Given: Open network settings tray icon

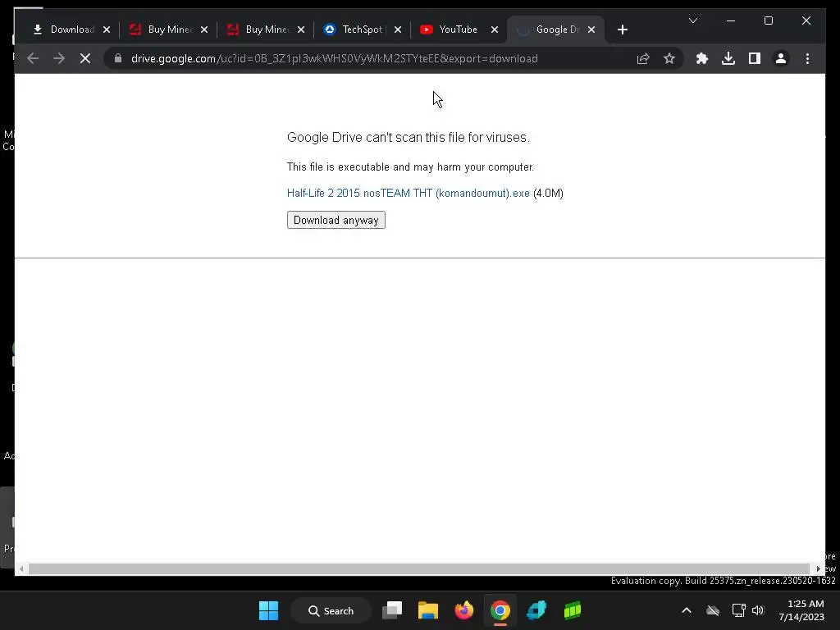Looking at the screenshot, I should point(739,610).
